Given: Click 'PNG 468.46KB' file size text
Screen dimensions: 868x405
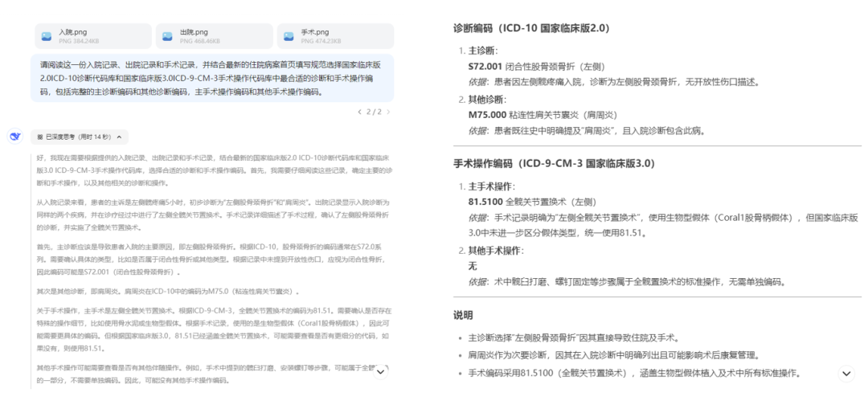Looking at the screenshot, I should pos(200,41).
